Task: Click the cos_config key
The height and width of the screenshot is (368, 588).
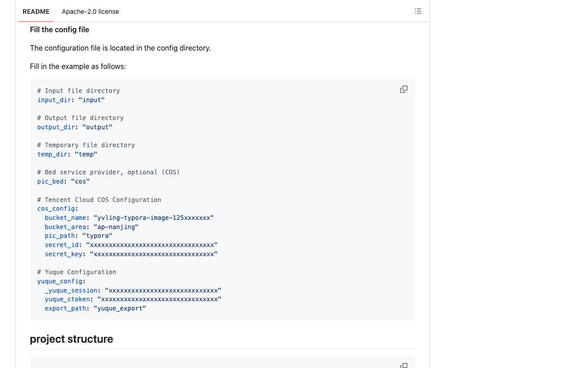Action: (56, 208)
